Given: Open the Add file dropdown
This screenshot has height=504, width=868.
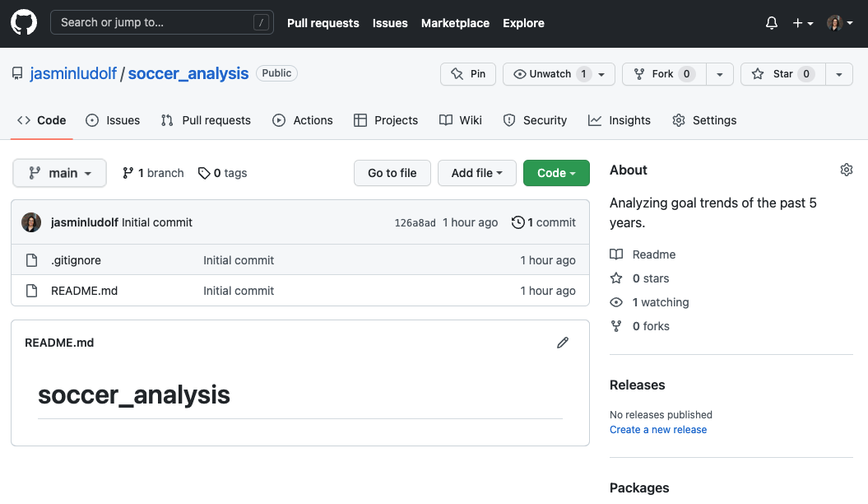Looking at the screenshot, I should (x=476, y=173).
